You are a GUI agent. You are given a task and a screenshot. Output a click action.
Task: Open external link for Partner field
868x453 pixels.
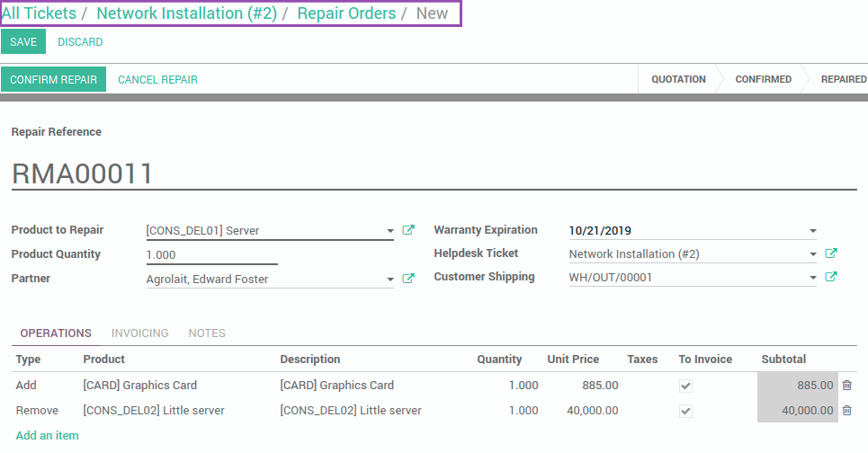pyautogui.click(x=408, y=279)
